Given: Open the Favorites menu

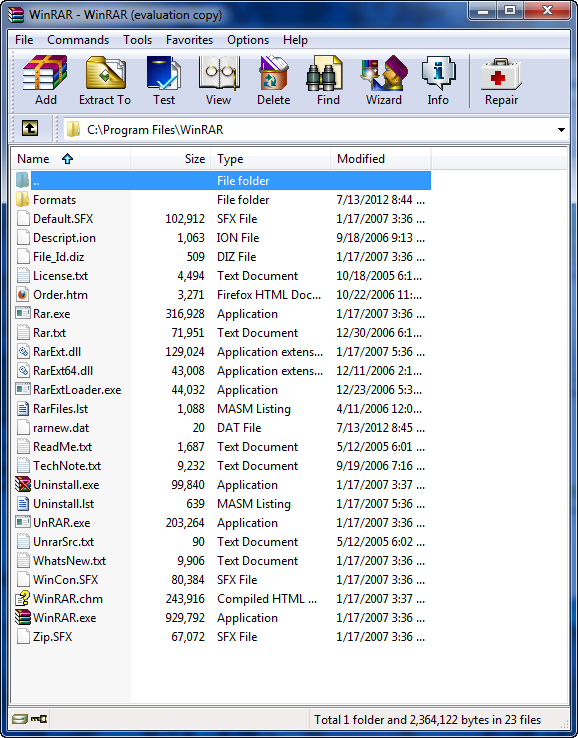Looking at the screenshot, I should 189,40.
